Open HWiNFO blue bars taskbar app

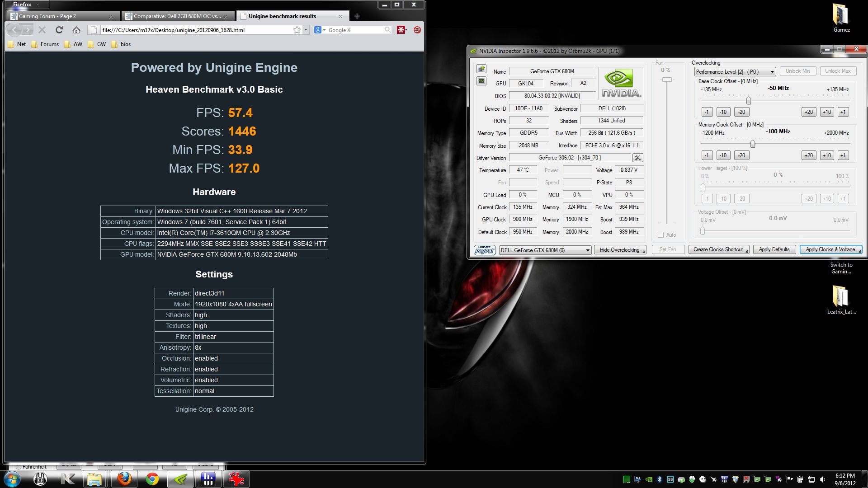[208, 479]
